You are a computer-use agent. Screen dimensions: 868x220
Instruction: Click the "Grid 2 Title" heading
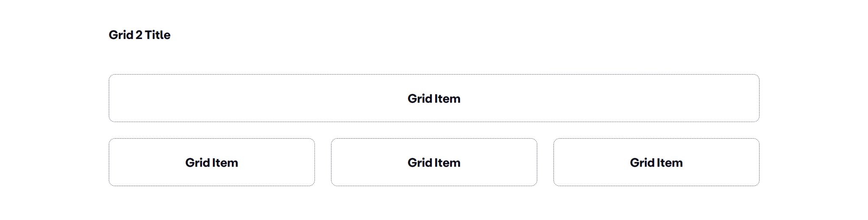pyautogui.click(x=139, y=35)
